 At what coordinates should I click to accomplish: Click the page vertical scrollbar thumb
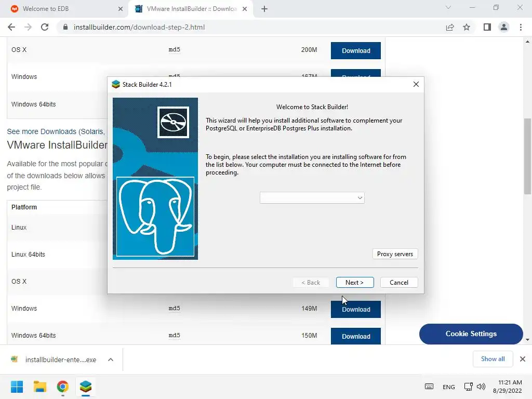[x=527, y=156]
